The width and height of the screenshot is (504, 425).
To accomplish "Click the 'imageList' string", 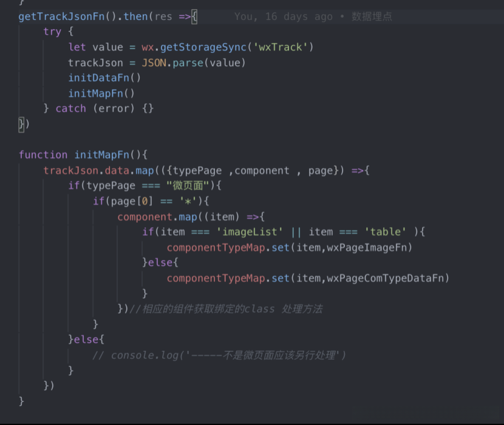I will [x=250, y=232].
